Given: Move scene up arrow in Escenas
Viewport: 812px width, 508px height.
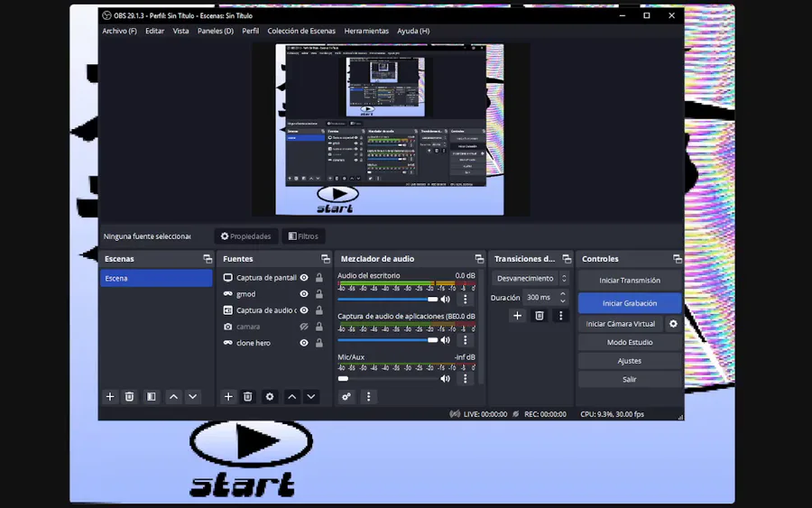Looking at the screenshot, I should tap(173, 397).
